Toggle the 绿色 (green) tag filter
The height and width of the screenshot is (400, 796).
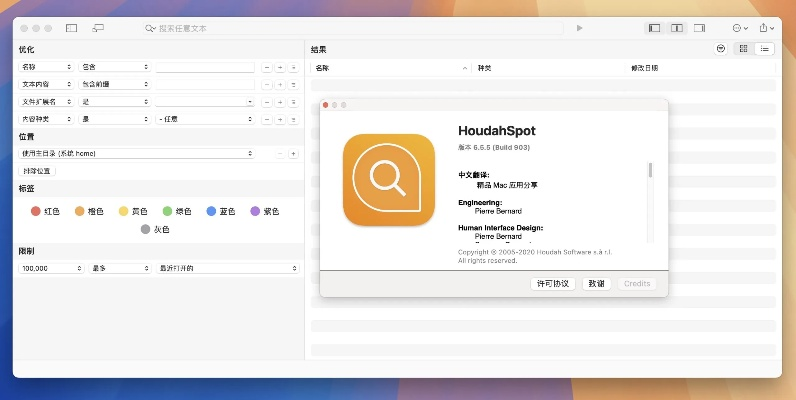point(177,211)
